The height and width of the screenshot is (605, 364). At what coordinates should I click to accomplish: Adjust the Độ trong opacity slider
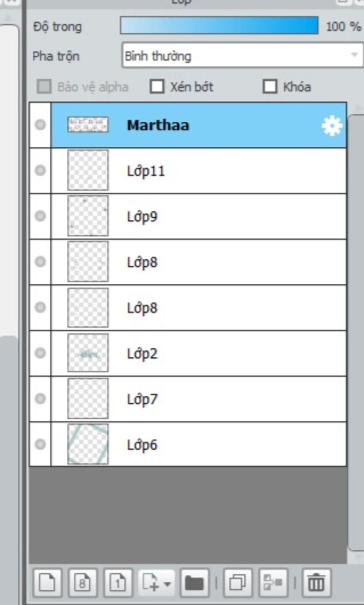coord(219,26)
